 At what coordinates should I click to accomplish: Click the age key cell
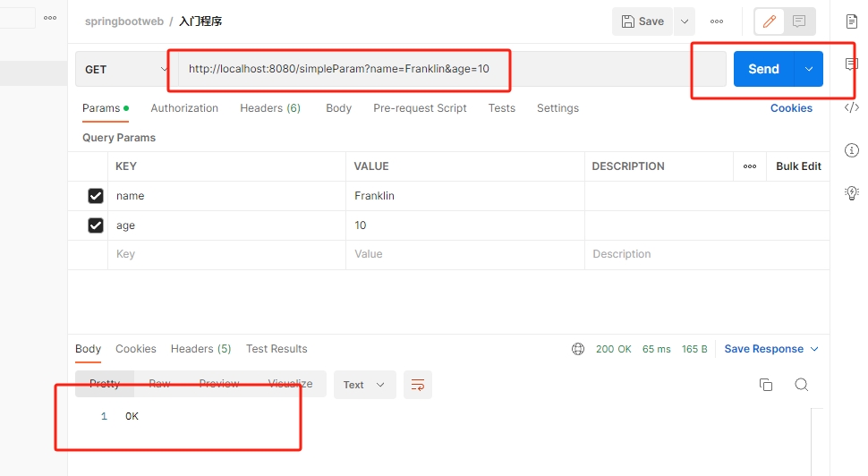click(x=227, y=225)
